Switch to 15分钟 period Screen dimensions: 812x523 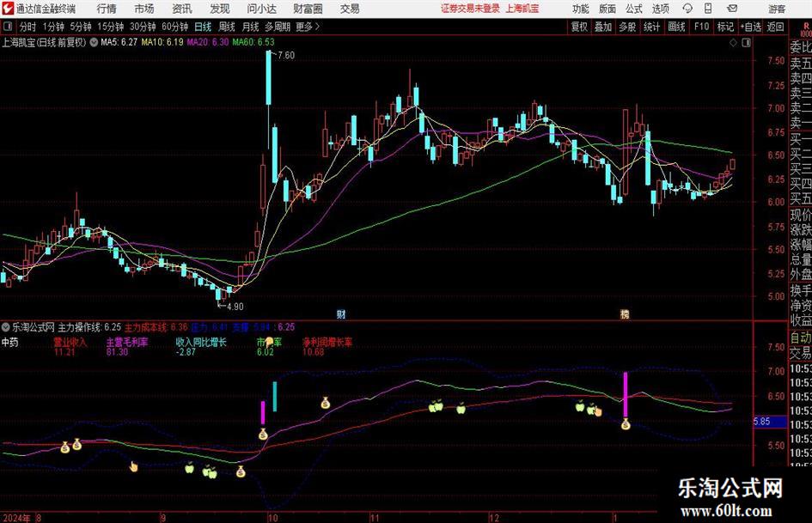[x=110, y=27]
